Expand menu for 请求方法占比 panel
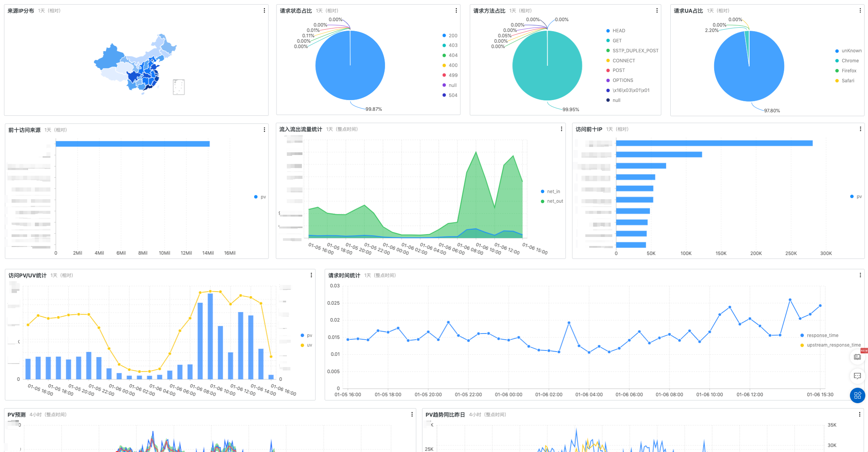868x452 pixels. (x=657, y=11)
